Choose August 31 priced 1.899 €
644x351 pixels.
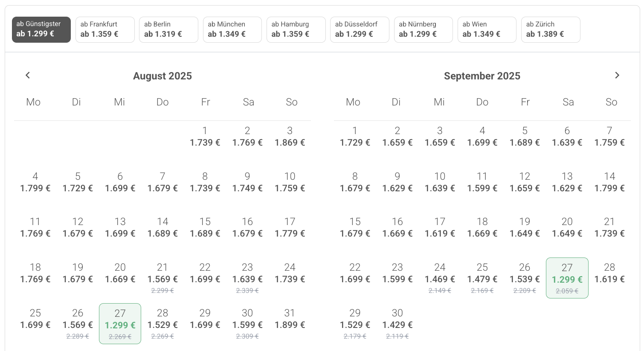coord(290,319)
